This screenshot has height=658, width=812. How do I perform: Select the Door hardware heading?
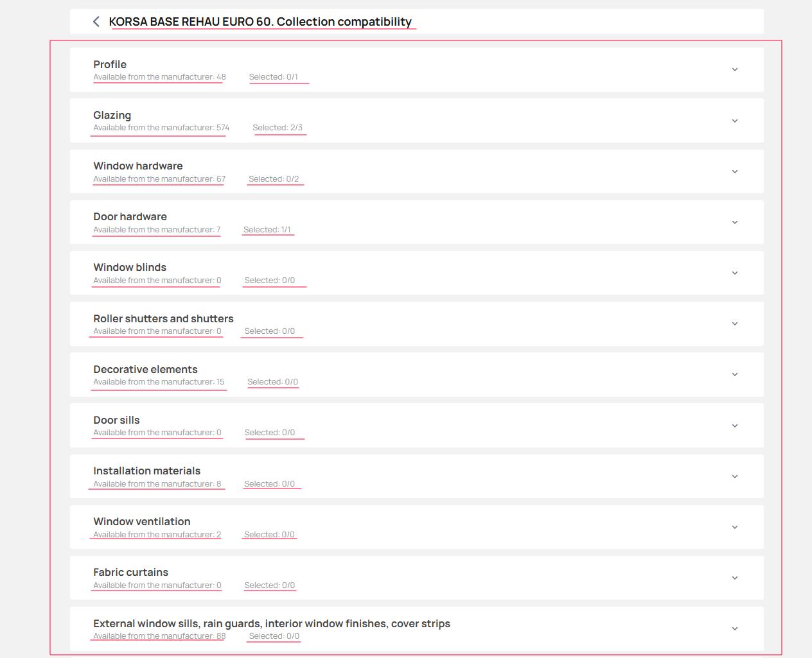(130, 216)
